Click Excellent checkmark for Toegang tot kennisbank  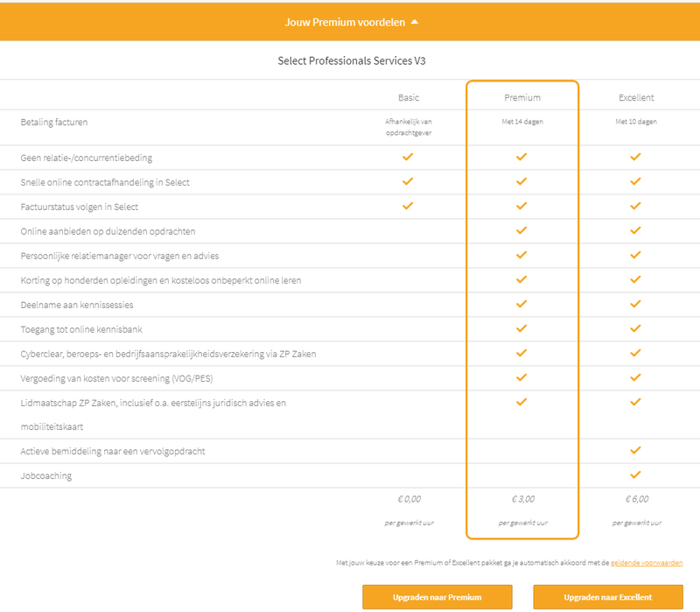tap(636, 329)
